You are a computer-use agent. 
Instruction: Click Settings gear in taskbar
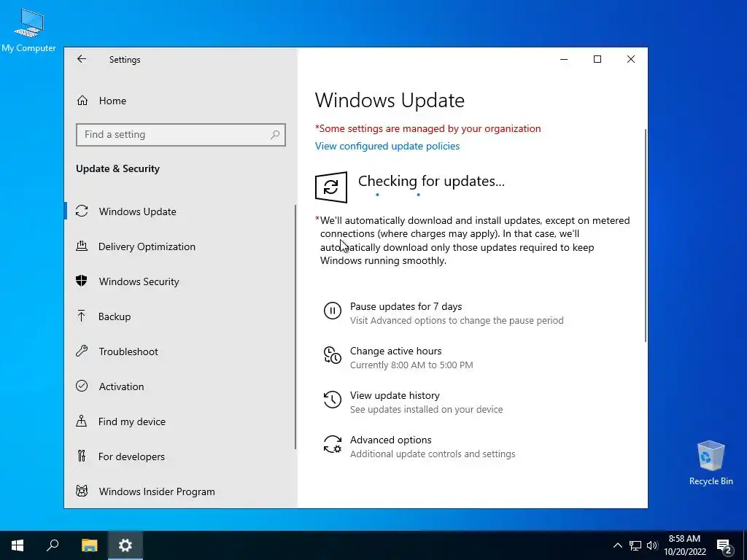(125, 545)
